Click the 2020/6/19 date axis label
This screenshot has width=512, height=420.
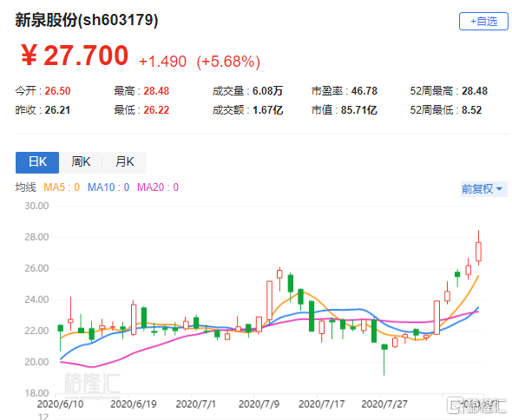[134, 404]
